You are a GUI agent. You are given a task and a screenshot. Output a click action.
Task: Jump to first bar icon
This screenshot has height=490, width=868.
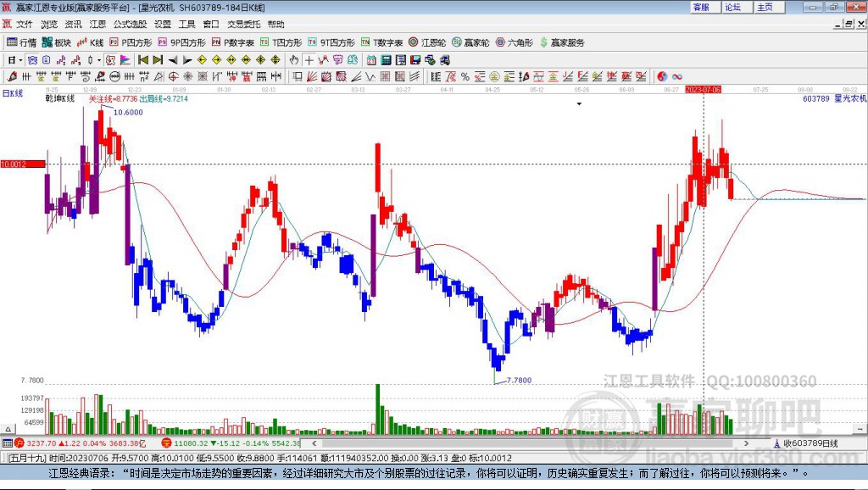point(143,60)
